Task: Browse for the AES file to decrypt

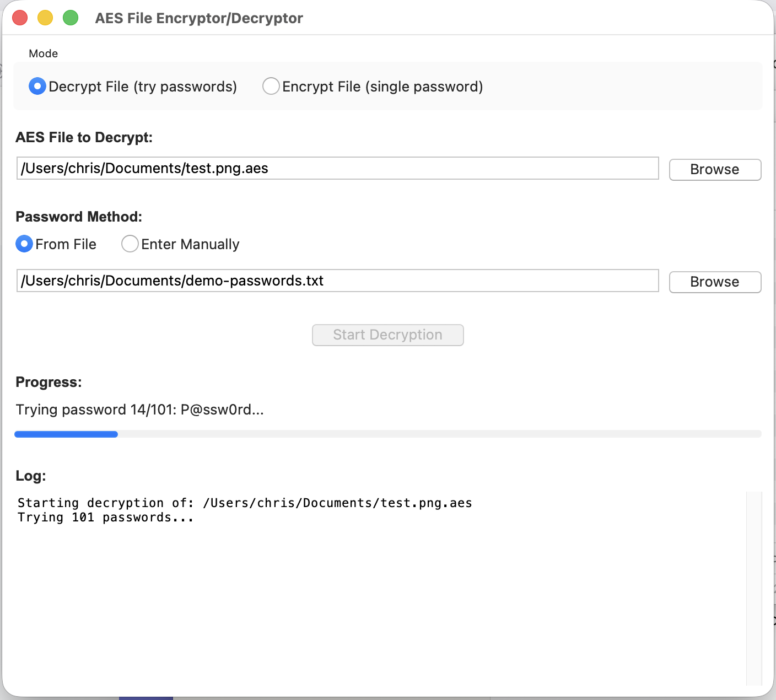Action: 714,169
